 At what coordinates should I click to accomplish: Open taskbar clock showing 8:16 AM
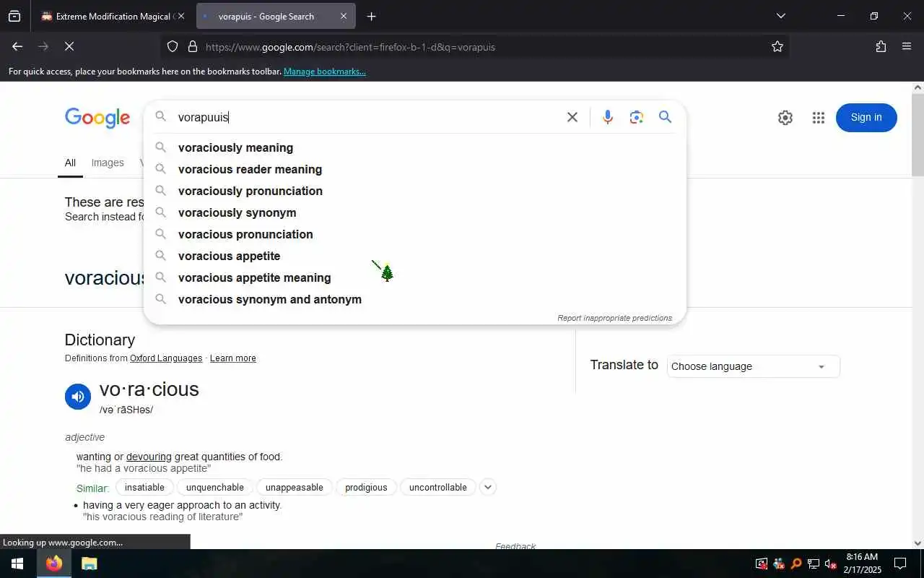pyautogui.click(x=862, y=564)
